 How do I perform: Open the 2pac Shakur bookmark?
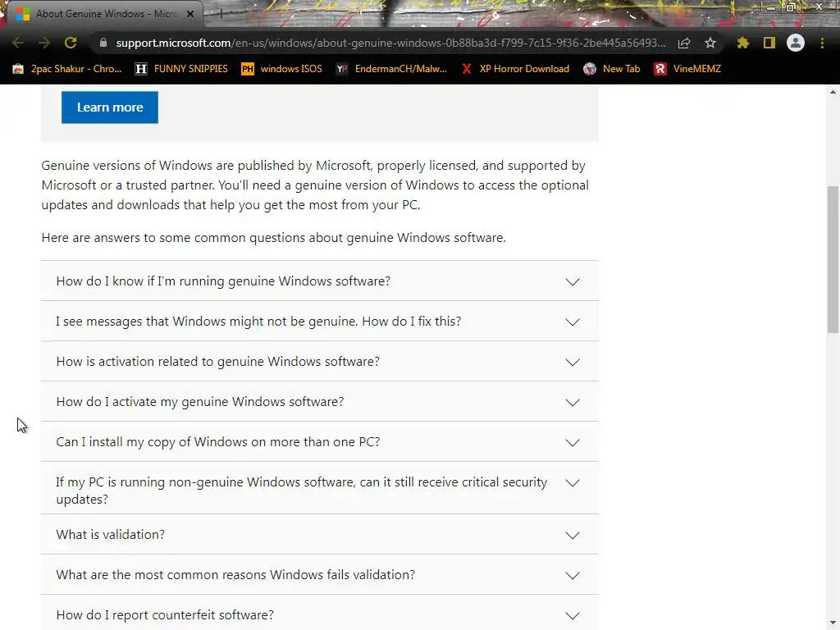coord(67,69)
